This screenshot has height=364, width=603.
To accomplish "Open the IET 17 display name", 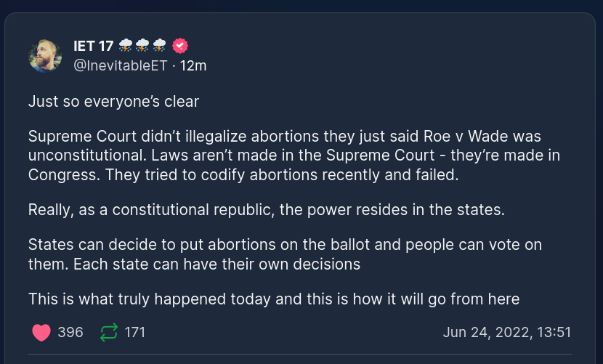I will tap(93, 46).
